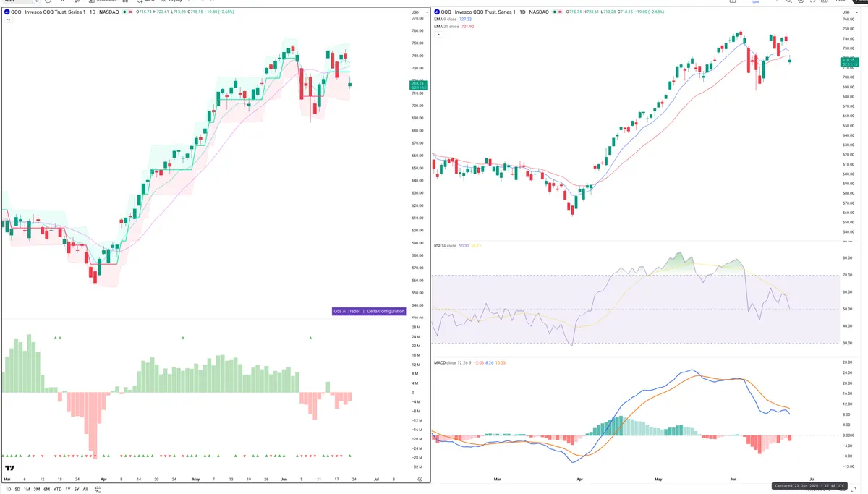Viewport: 868px width, 494px height.
Task: Select the 5Y time range button
Action: coord(77,490)
